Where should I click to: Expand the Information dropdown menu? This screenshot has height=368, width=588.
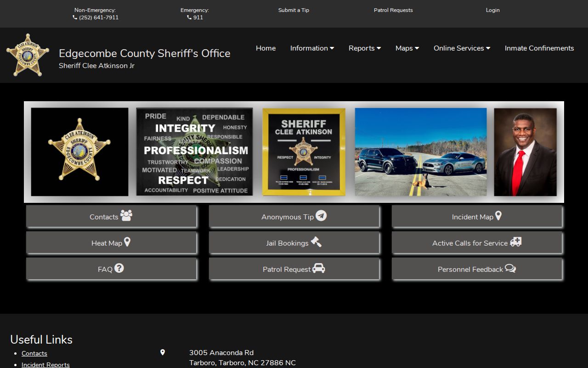(x=312, y=48)
